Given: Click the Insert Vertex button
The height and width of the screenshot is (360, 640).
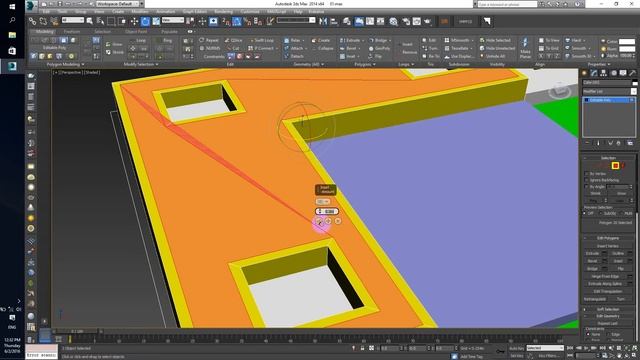Looking at the screenshot, I should pos(608,246).
